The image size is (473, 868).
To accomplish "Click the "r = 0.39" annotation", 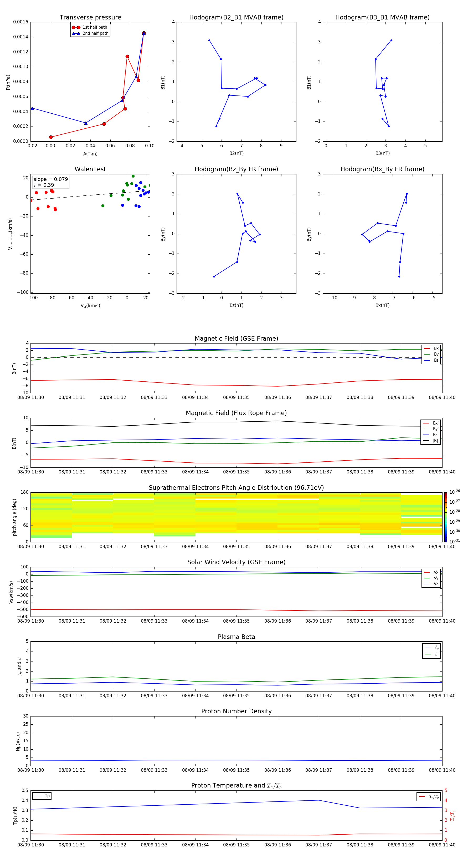I will coord(44,185).
